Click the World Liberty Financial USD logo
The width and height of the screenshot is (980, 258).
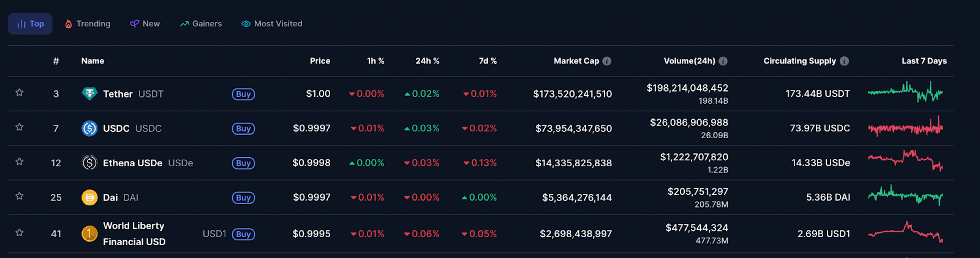point(89,234)
